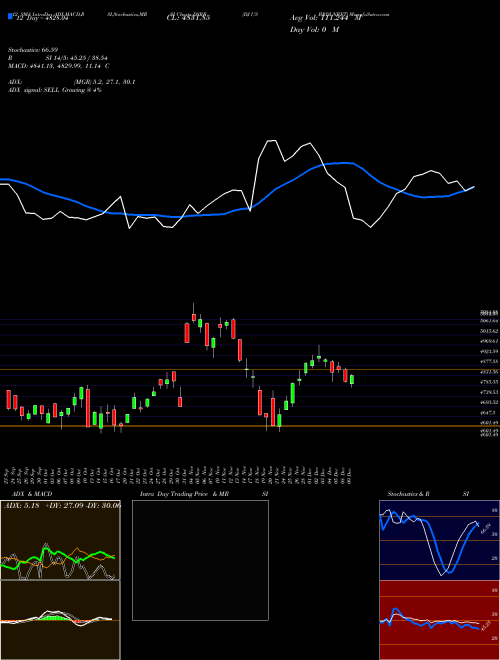500x660 pixels.
Task: Click the 4739.53 price axis label
Action: [x=489, y=392]
